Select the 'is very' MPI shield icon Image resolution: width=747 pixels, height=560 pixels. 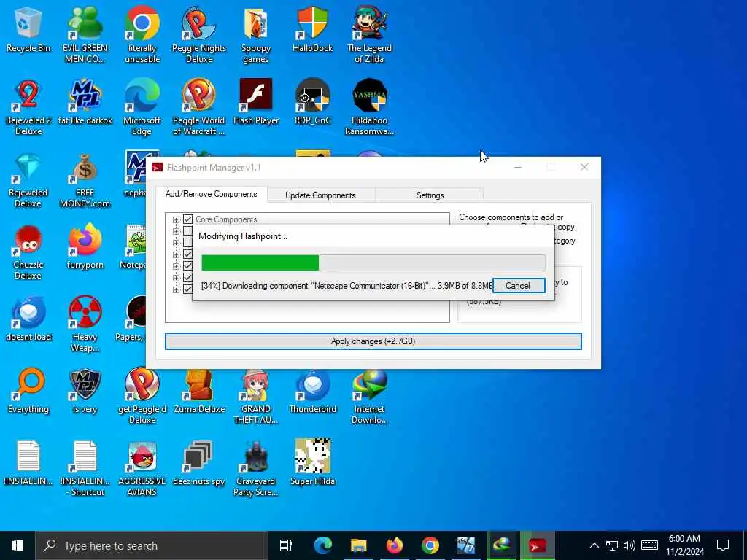pos(85,392)
